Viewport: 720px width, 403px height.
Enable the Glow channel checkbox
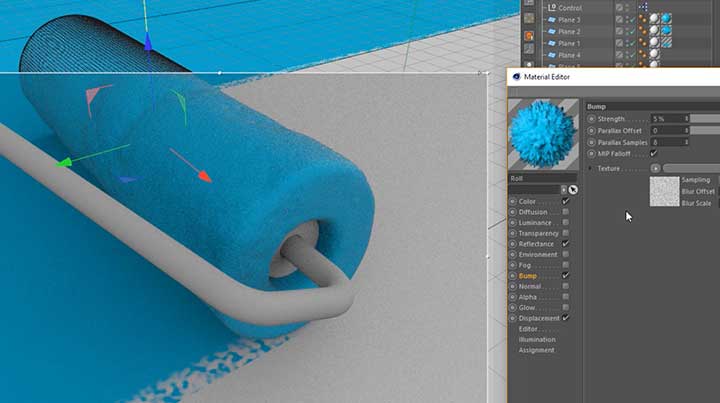tap(565, 308)
